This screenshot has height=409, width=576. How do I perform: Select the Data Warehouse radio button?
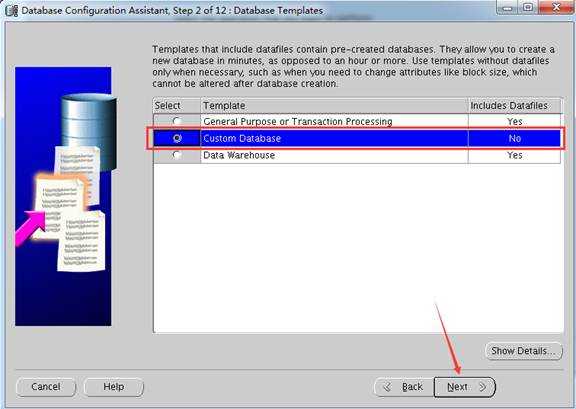(x=177, y=155)
